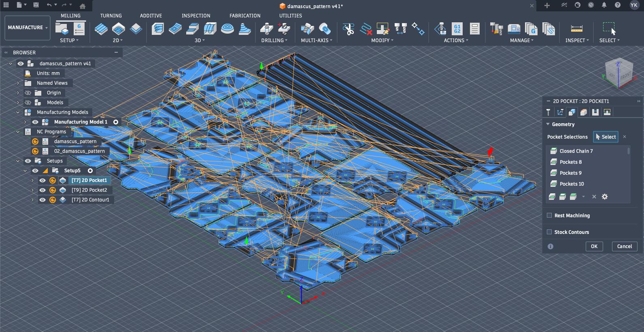Click the Delete Passes icon
Image resolution: width=644 pixels, height=332 pixels.
(366, 29)
